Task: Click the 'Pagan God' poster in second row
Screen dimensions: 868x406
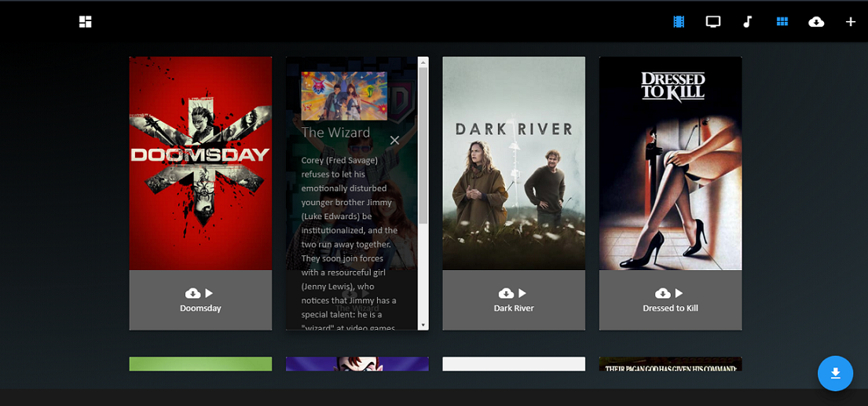Action: click(x=670, y=364)
